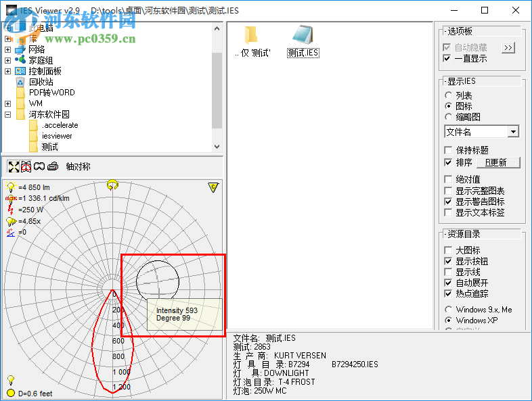Click the folder tree scrollbar up arrow
The image size is (532, 401).
coord(217,29)
